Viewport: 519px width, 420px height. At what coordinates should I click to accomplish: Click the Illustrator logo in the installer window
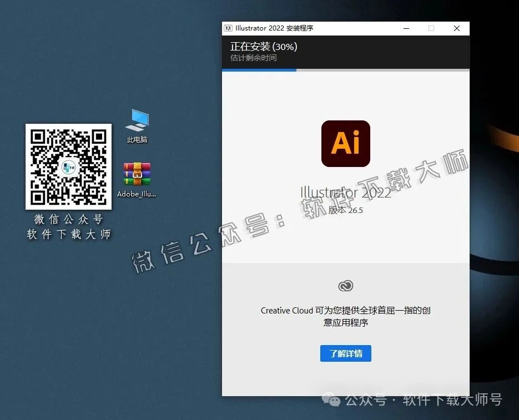point(345,143)
